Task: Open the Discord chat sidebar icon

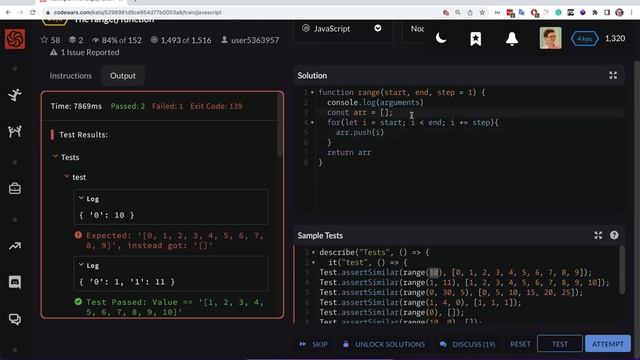Action: [x=15, y=282]
